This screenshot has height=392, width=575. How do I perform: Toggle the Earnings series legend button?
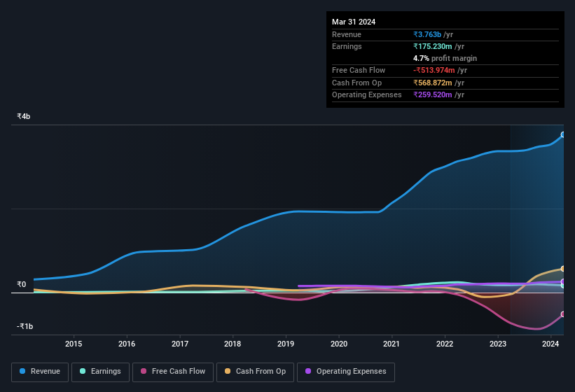[x=100, y=372]
